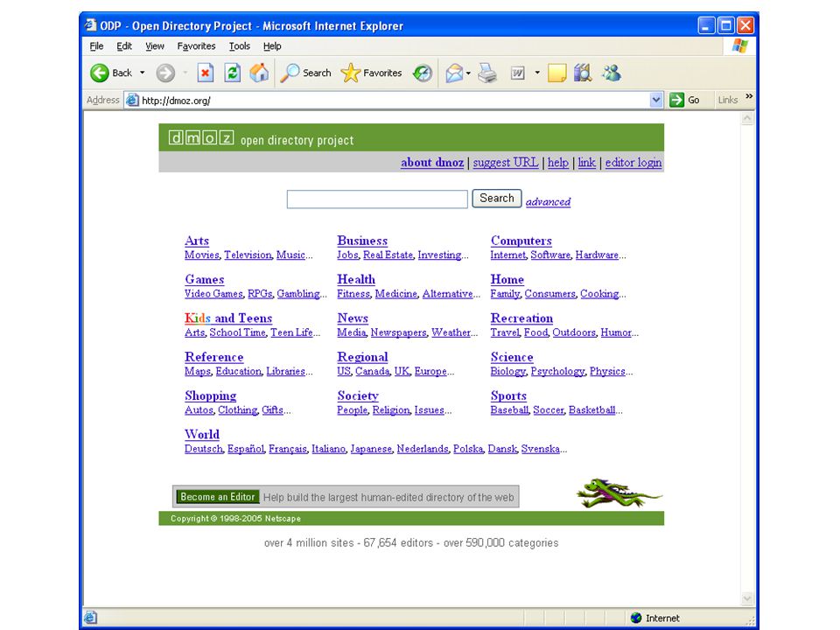Click the Edit with Word icon
Image resolution: width=840 pixels, height=630 pixels.
point(517,73)
